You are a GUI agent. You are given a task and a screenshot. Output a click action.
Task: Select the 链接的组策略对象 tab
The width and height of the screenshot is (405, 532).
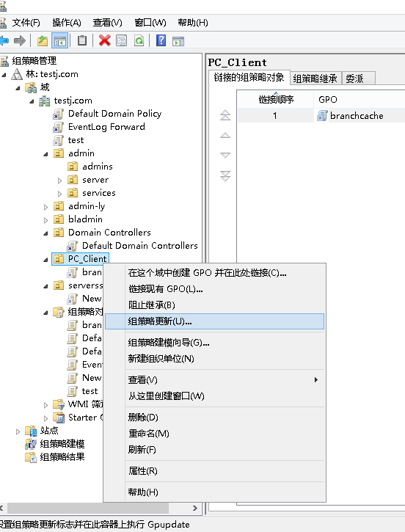(249, 77)
